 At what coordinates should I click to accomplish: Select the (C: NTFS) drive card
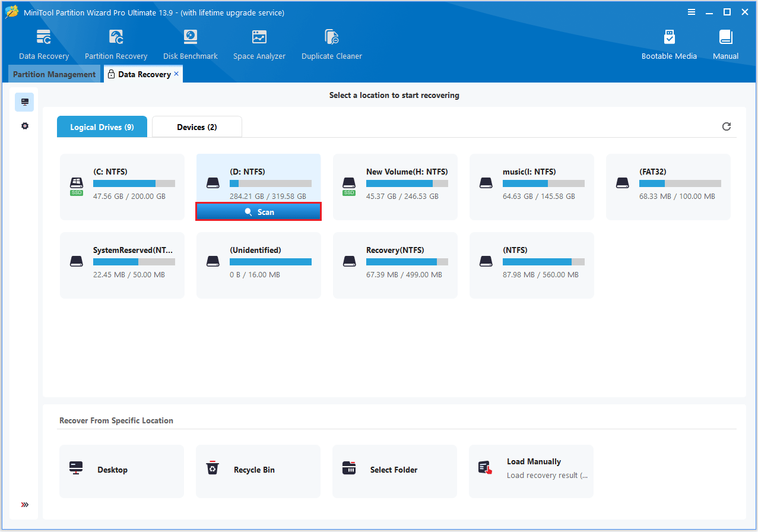122,187
